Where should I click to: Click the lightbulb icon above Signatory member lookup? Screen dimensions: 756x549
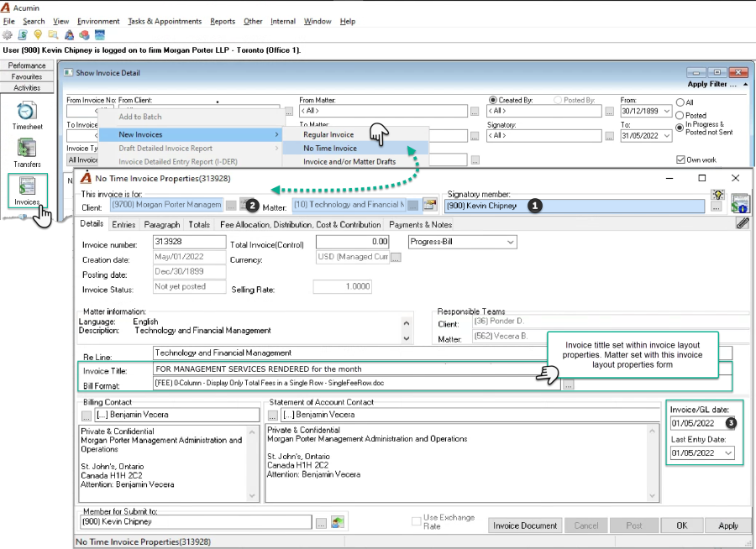717,194
